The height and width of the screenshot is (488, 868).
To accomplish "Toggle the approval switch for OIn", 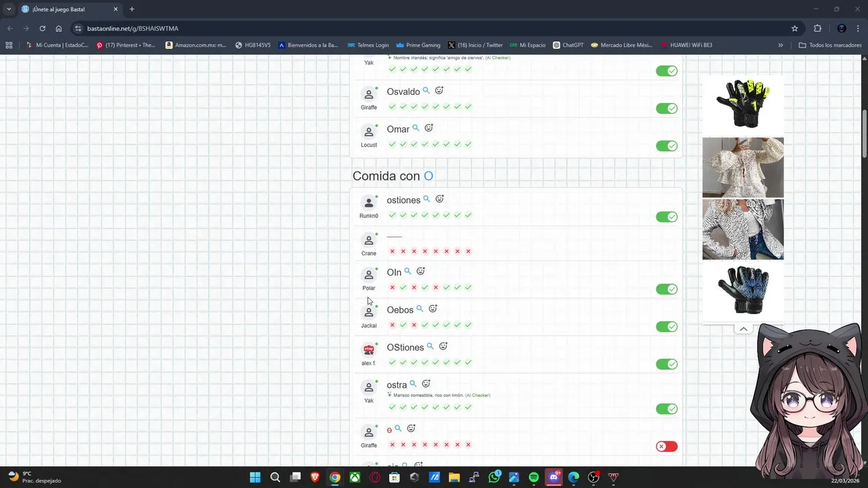I will point(667,289).
